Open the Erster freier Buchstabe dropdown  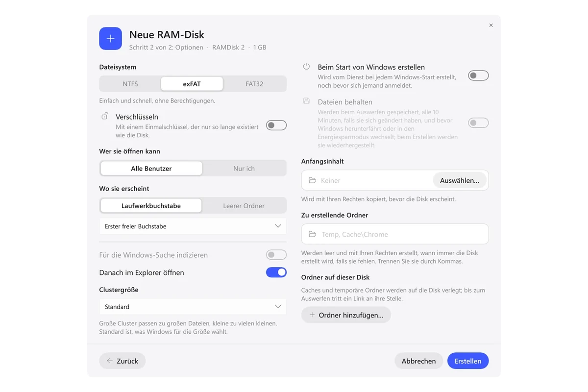pyautogui.click(x=193, y=226)
